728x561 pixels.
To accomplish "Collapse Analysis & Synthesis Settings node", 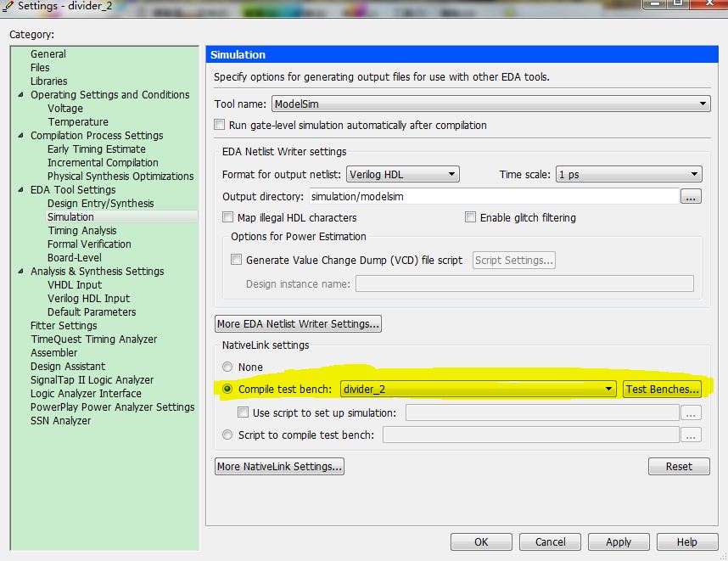I will (20, 271).
